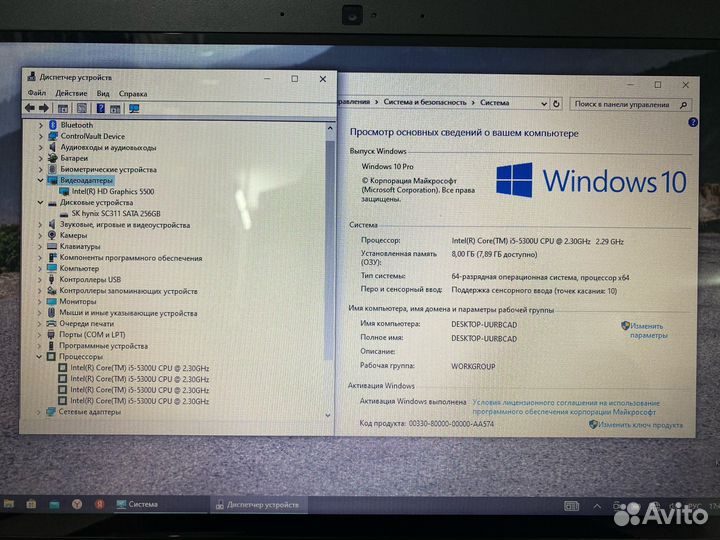720x540 pixels.
Task: Click the control panel search field
Action: (631, 105)
